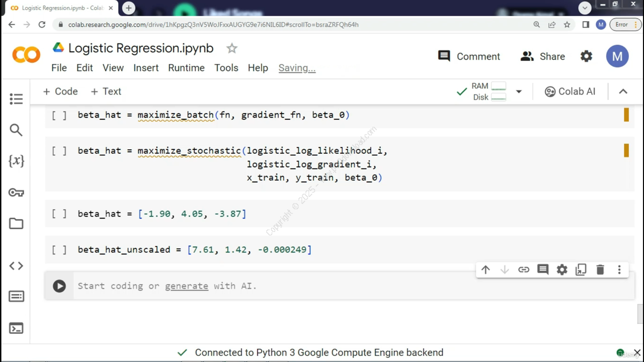Click the Saving... status link

297,68
